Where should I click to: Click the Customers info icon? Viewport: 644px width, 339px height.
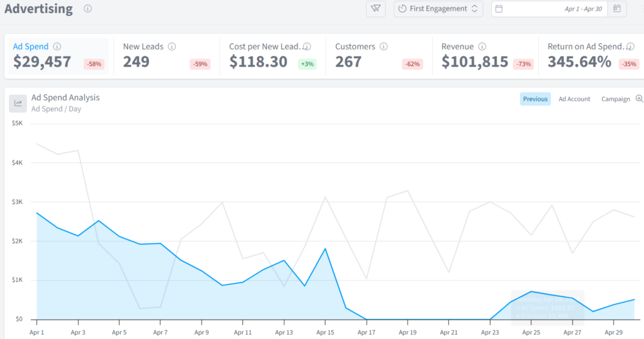point(384,47)
